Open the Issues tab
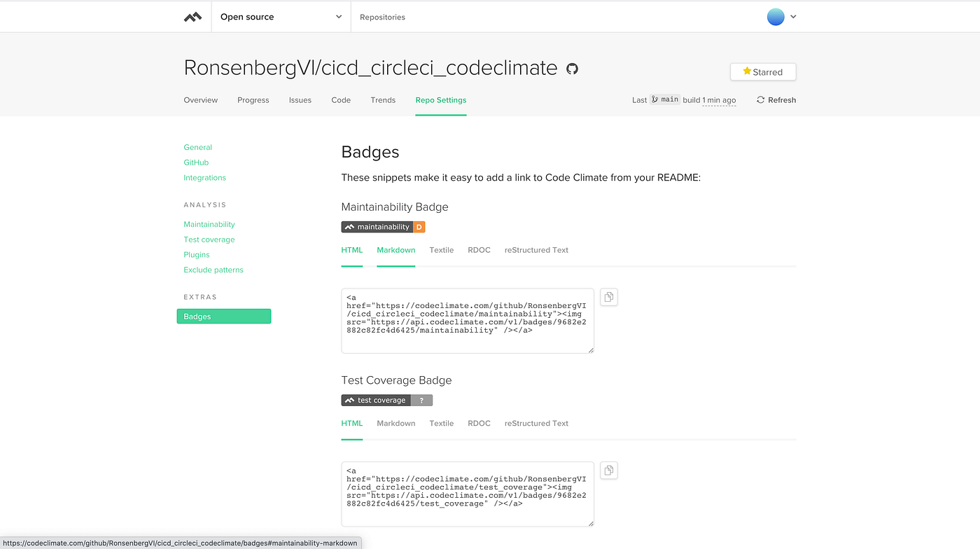The width and height of the screenshot is (980, 549). (300, 99)
